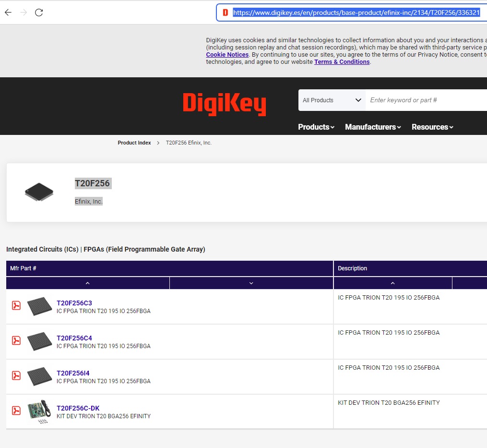
Task: Click T20F256C-DK dev kit thumbnail
Action: point(39,412)
